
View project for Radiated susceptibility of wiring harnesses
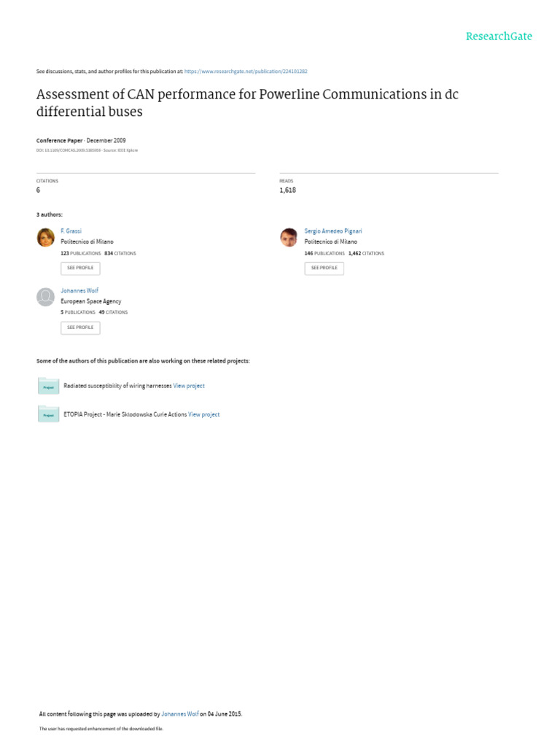(189, 386)
